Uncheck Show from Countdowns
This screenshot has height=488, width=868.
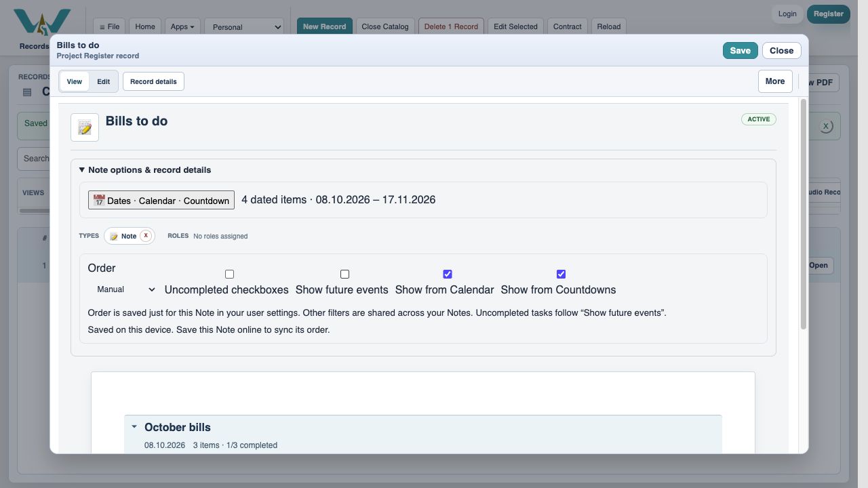click(x=561, y=274)
